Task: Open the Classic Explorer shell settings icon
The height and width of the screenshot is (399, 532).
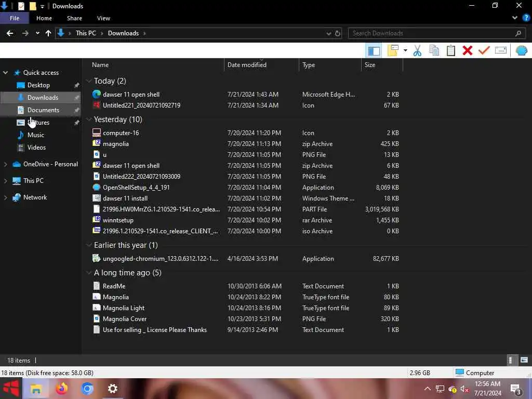Action: tap(522, 50)
